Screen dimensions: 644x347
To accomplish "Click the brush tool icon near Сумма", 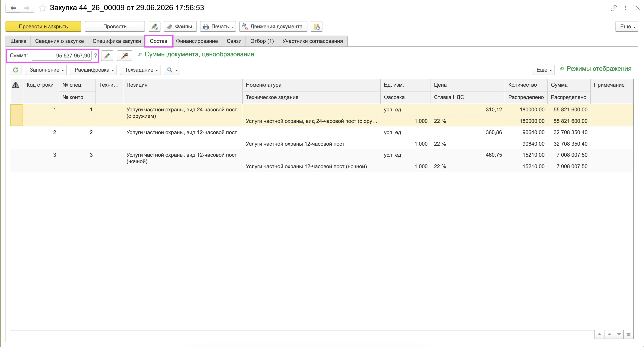I will coord(124,56).
